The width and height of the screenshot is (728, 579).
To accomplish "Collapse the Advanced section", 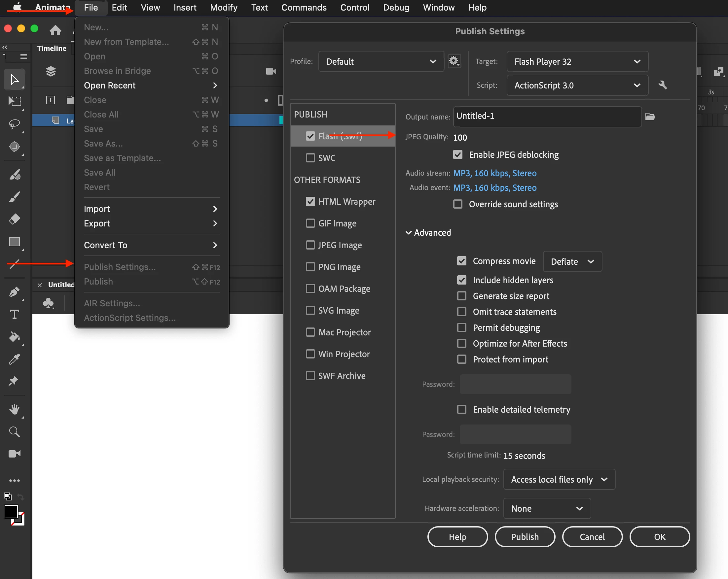I will point(409,233).
